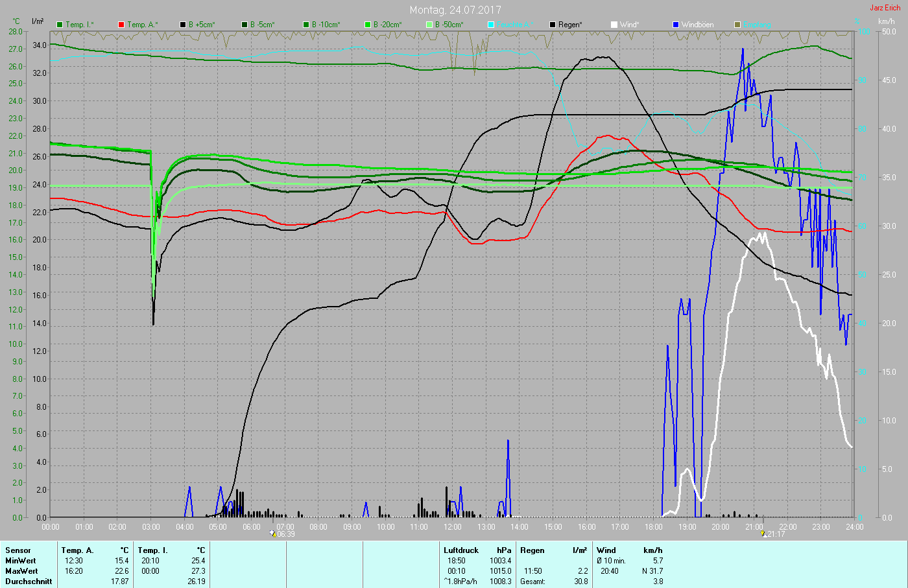Click the red Temp. A. legend swatch
This screenshot has width=908, height=588.
121,25
